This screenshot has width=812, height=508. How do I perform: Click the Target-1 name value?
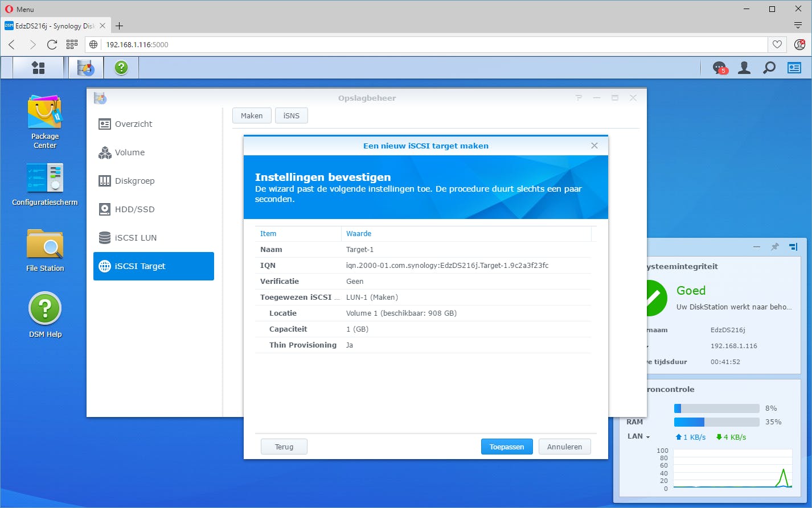click(360, 249)
